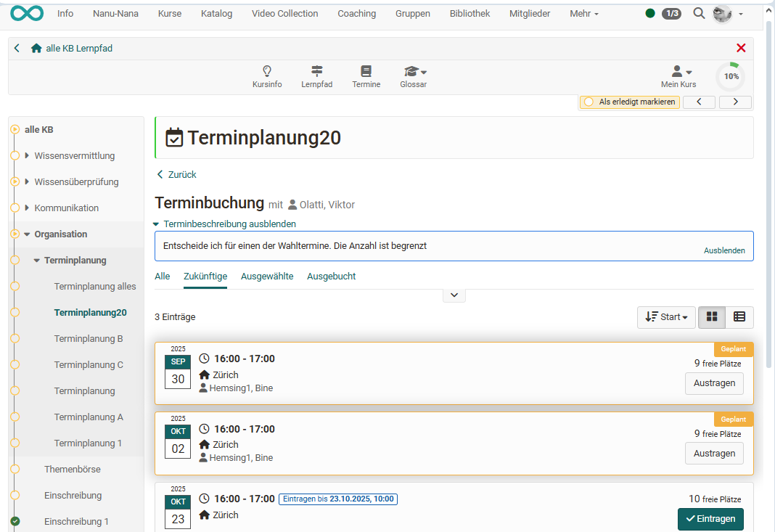
Task: Open the Termine view
Action: coord(366,75)
